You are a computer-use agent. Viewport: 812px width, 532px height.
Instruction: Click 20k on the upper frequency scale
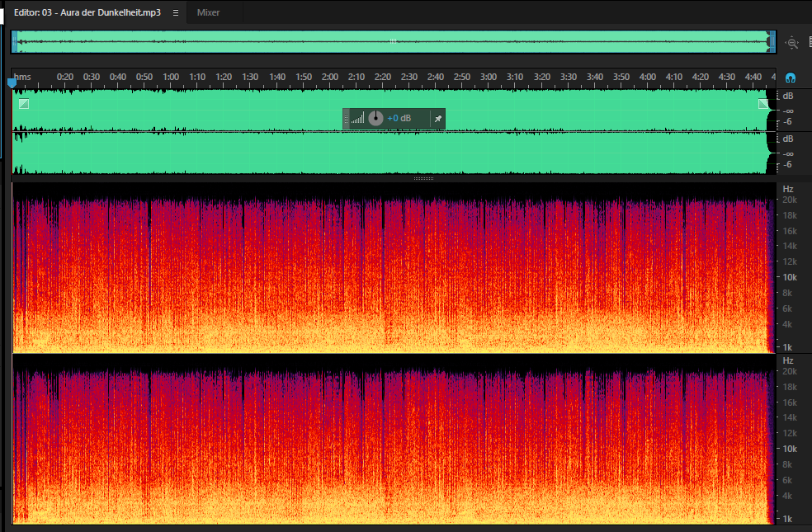[x=790, y=200]
